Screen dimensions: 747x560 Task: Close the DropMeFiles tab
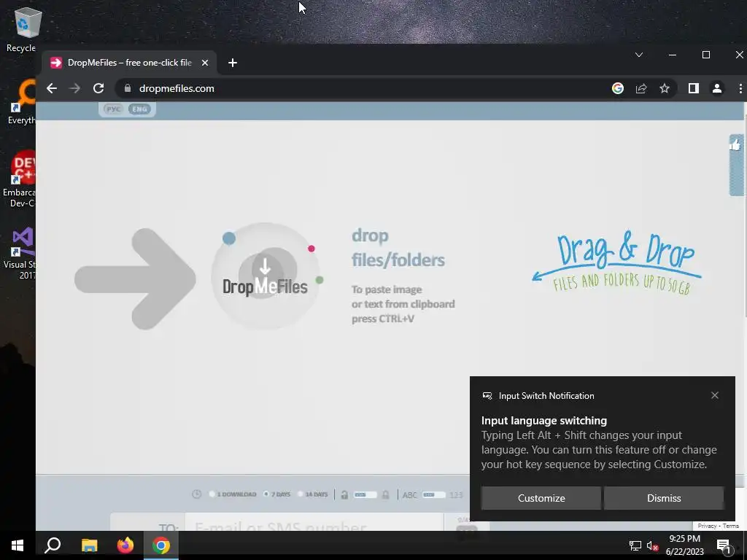pyautogui.click(x=205, y=63)
